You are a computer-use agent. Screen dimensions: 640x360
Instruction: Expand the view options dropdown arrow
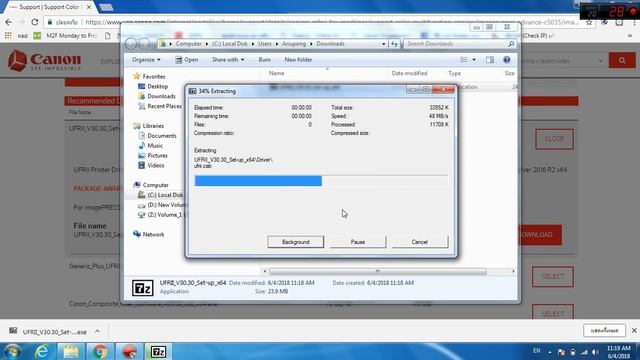(474, 60)
